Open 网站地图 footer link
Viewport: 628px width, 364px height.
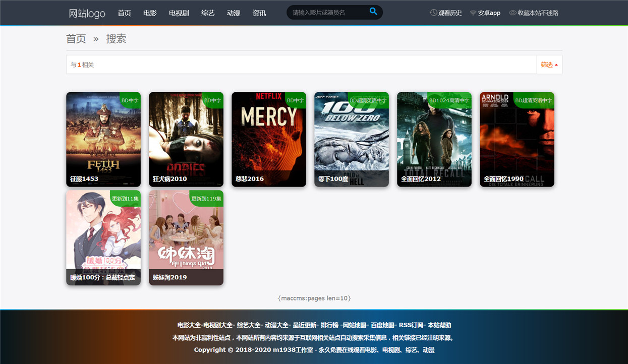coord(355,325)
